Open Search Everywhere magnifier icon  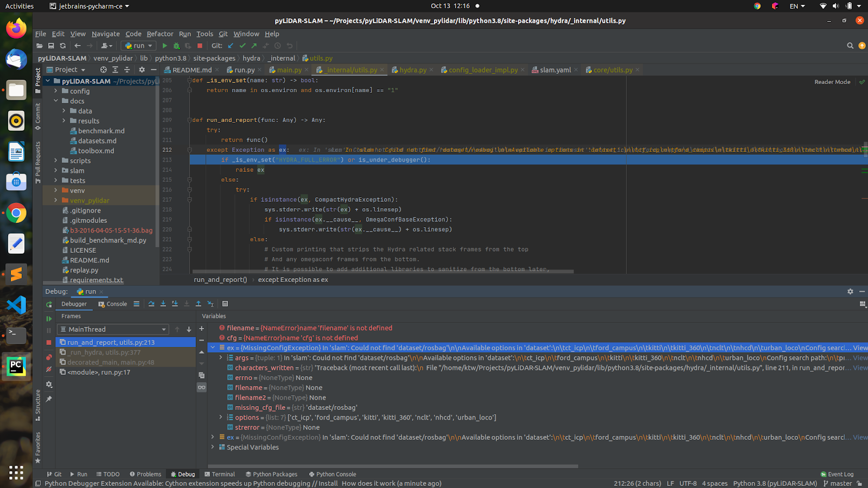(x=850, y=46)
